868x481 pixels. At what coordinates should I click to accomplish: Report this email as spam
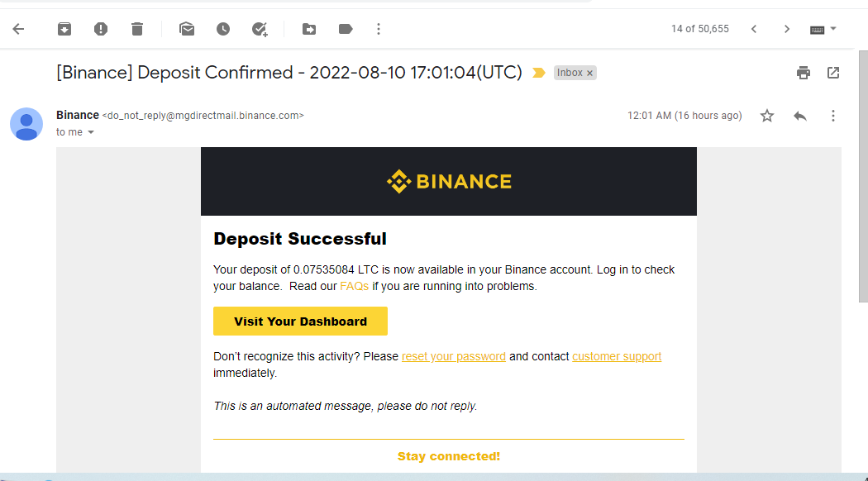(x=101, y=29)
